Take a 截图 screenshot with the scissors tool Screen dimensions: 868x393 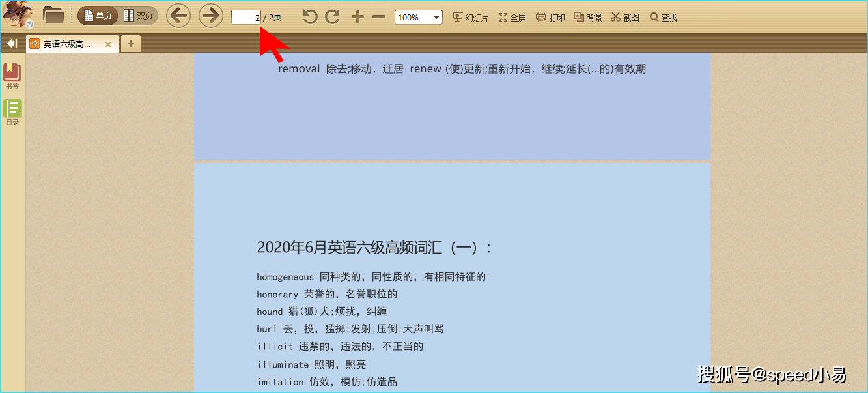[x=624, y=16]
